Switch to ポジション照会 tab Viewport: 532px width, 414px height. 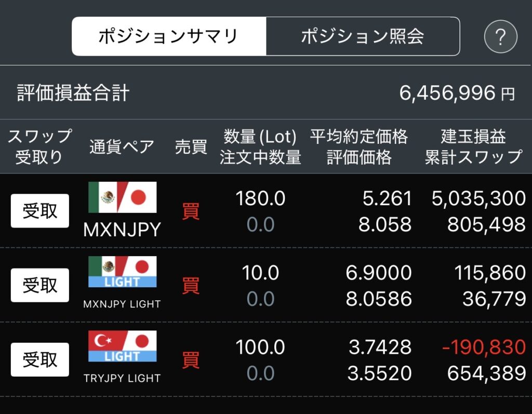tap(363, 36)
